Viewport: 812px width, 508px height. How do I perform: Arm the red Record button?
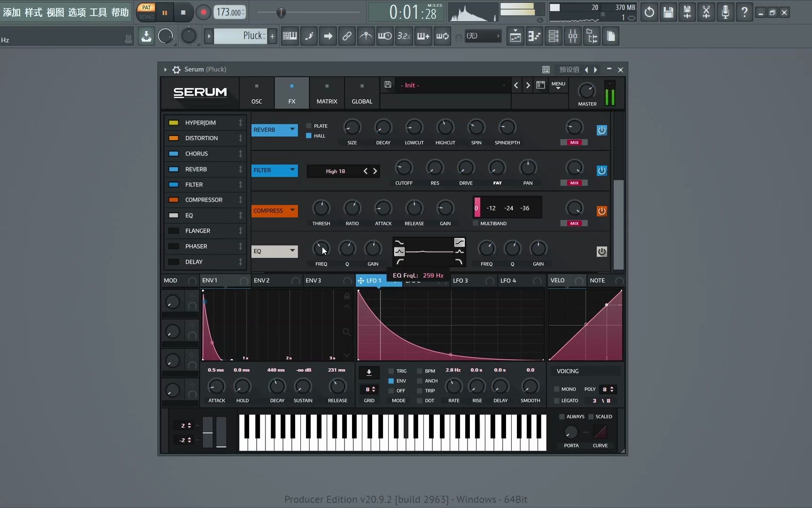[x=203, y=13]
